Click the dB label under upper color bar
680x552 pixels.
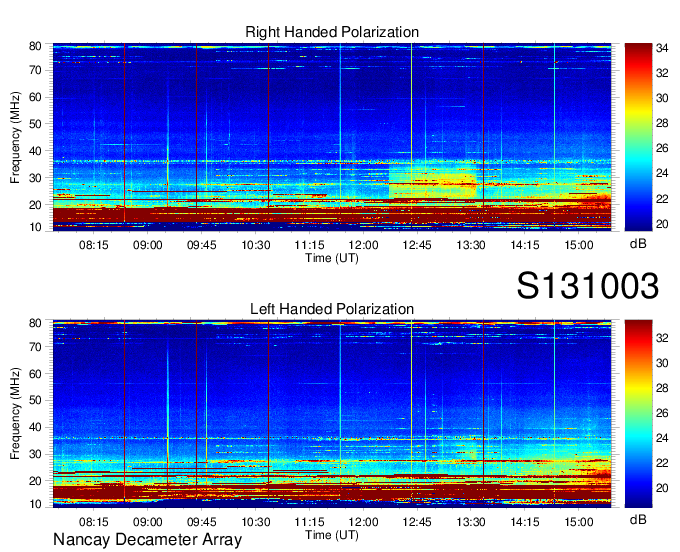click(x=638, y=244)
